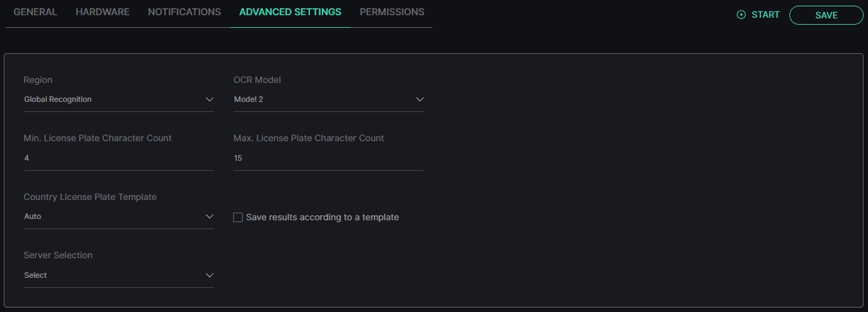
Task: Focus the Max. License Plate Character Count field
Action: (x=329, y=158)
